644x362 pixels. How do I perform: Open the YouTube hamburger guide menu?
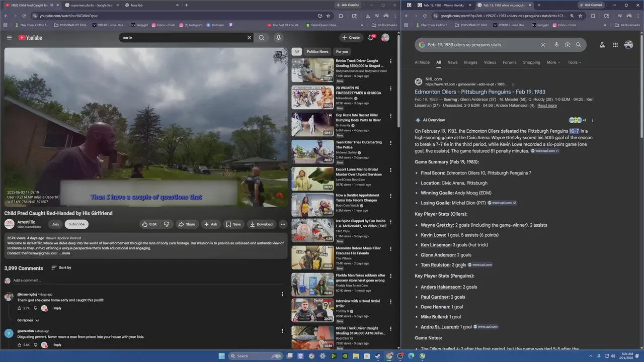(x=9, y=38)
